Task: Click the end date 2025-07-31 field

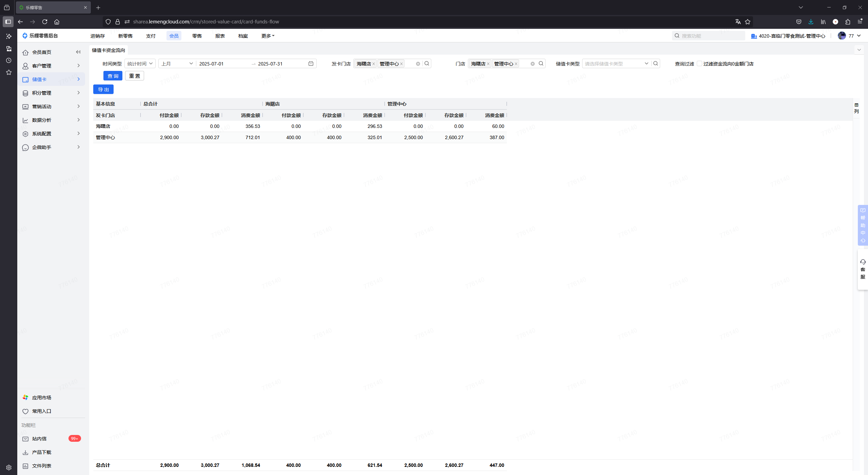Action: 281,63
